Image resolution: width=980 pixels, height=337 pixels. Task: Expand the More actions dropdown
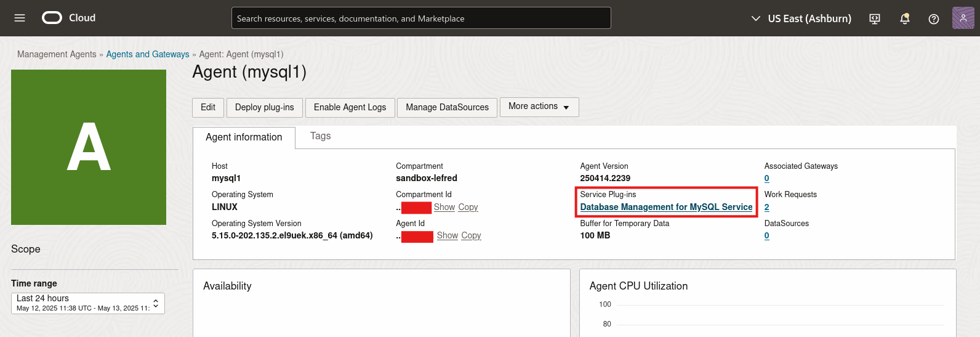click(x=539, y=107)
